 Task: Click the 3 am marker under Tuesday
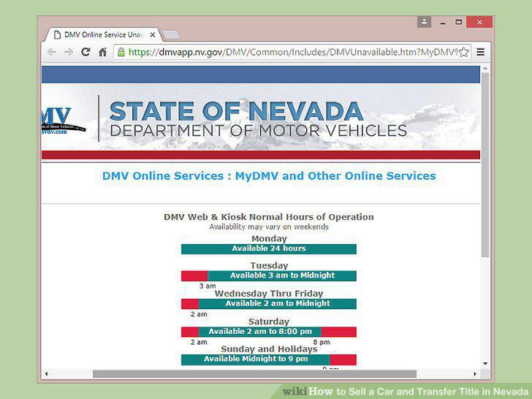coord(208,286)
